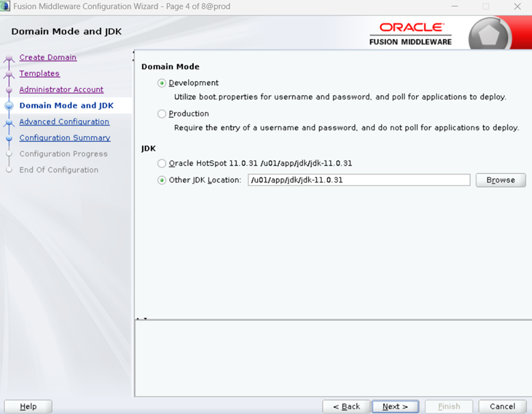Click the Create Domain step node icon
Image resolution: width=532 pixels, height=414 pixels.
point(9,58)
